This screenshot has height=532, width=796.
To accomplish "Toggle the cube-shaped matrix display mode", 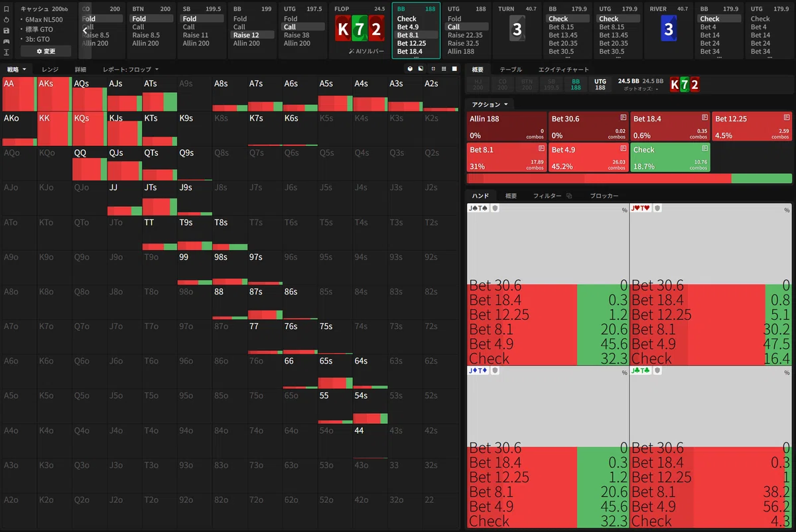I will [x=411, y=69].
